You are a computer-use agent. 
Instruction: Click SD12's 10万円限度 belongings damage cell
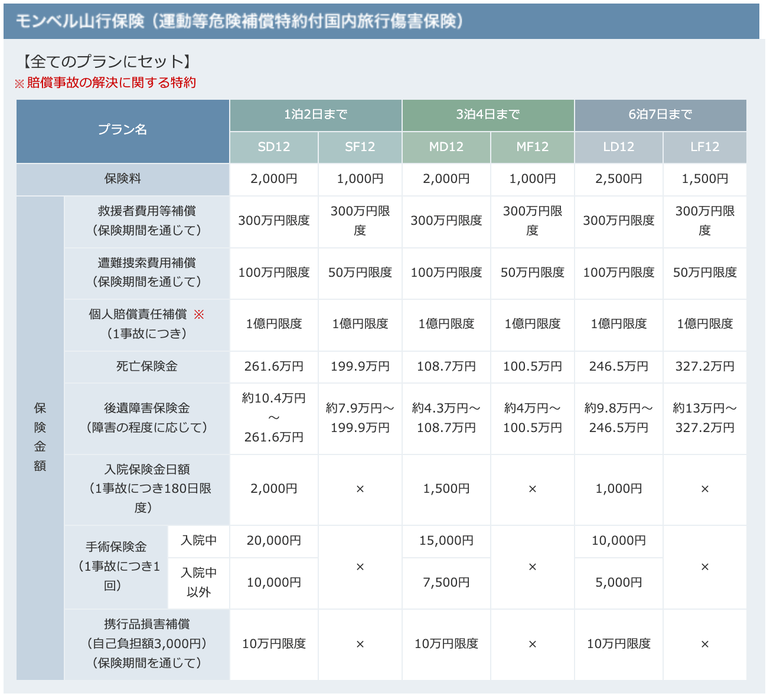[274, 645]
